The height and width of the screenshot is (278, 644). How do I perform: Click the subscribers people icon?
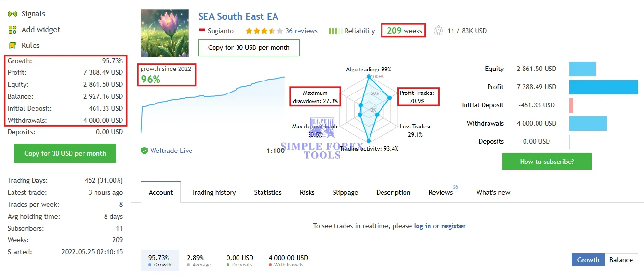(x=438, y=31)
